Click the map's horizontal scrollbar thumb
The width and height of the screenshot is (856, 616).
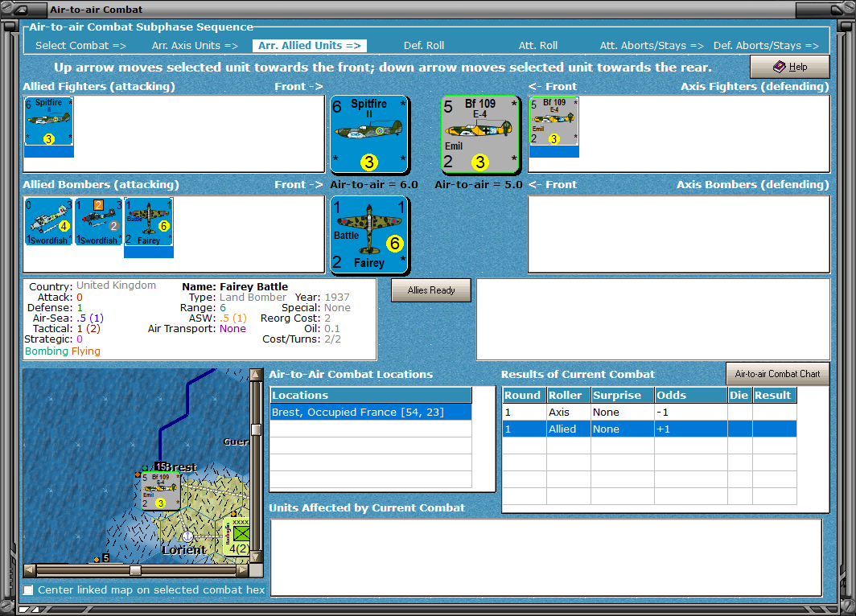click(x=135, y=570)
